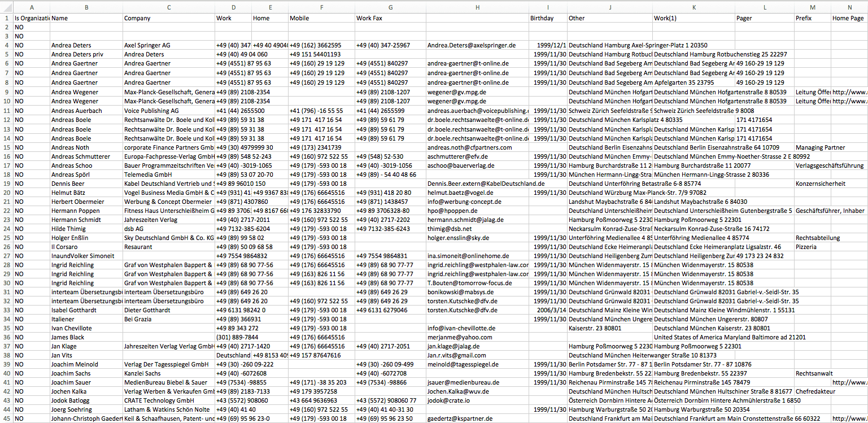Select the 'Pizzeria' cell
Image resolution: width=868 pixels, height=423 pixels.
tap(812, 247)
